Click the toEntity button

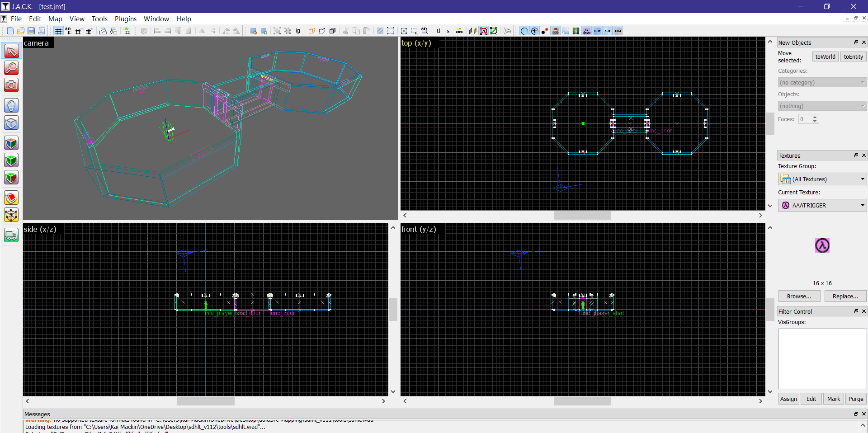point(853,56)
